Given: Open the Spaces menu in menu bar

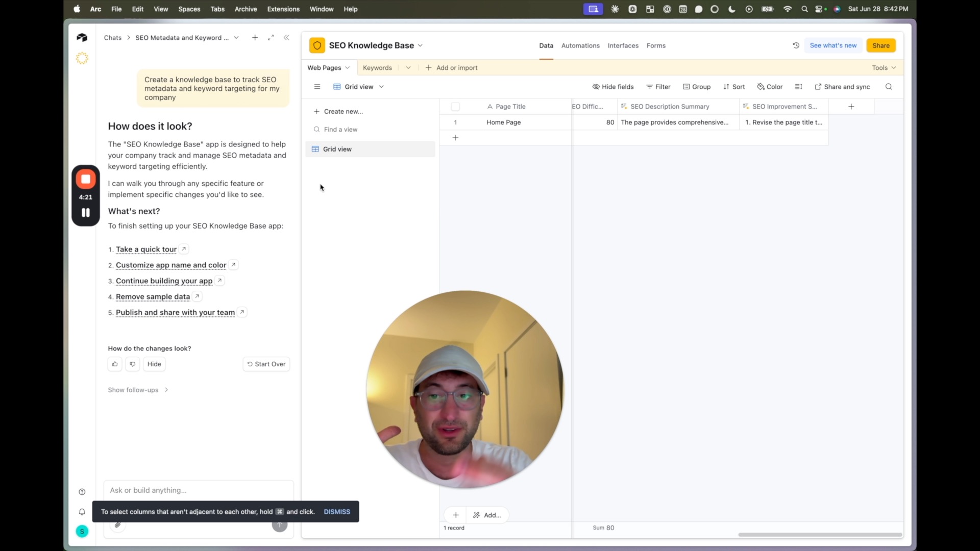Looking at the screenshot, I should point(189,9).
